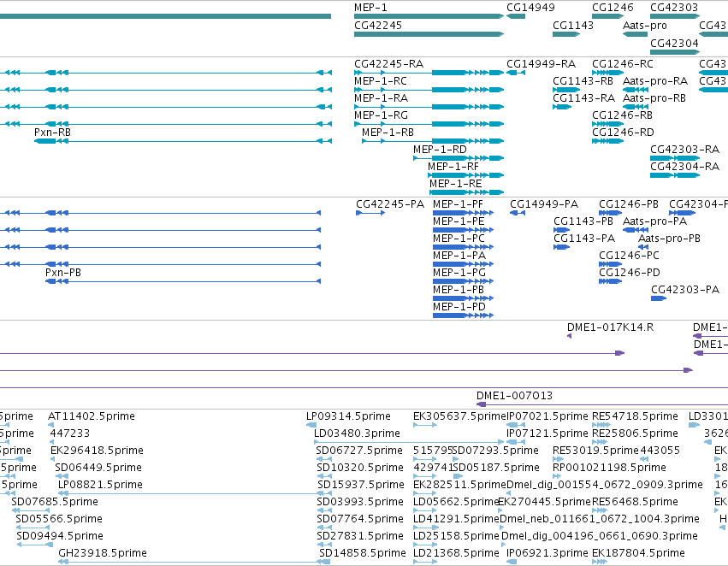Select the "CG1143" gene label
Screen dimensions: 728x566
point(573,26)
